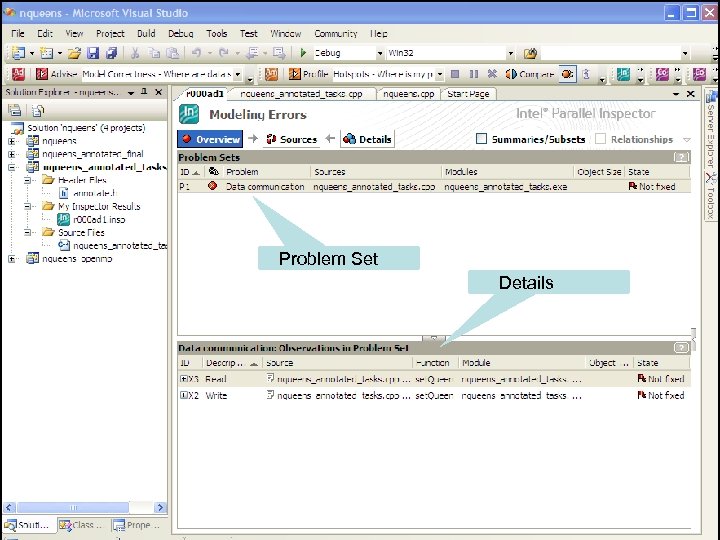Open the Debug menu
This screenshot has width=720, height=540.
[x=180, y=34]
